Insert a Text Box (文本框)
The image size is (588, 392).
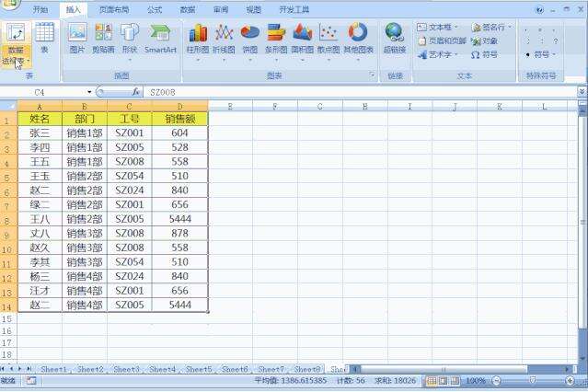click(x=437, y=27)
